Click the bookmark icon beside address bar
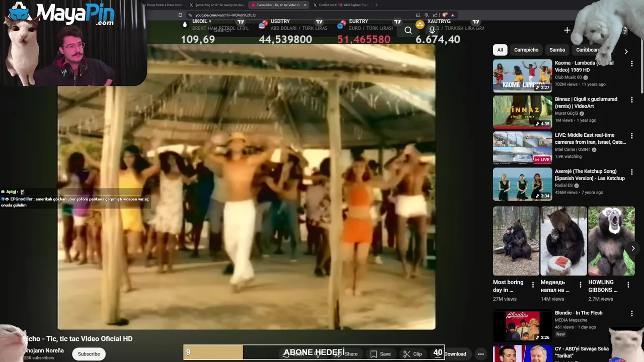 pos(180,15)
